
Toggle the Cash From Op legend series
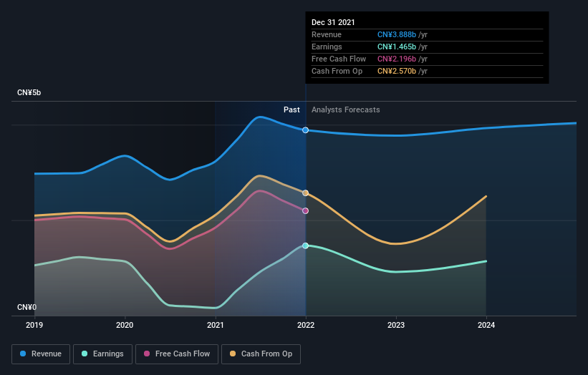coord(261,354)
